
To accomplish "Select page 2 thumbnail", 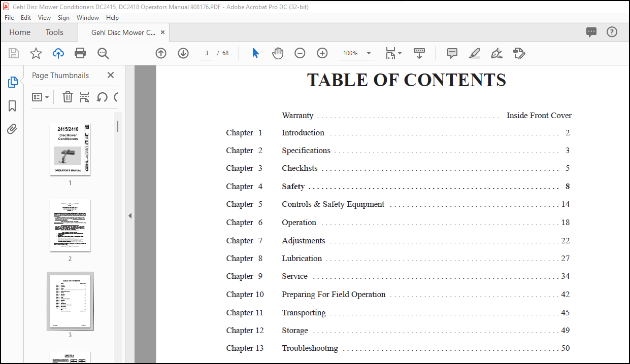I will [70, 225].
